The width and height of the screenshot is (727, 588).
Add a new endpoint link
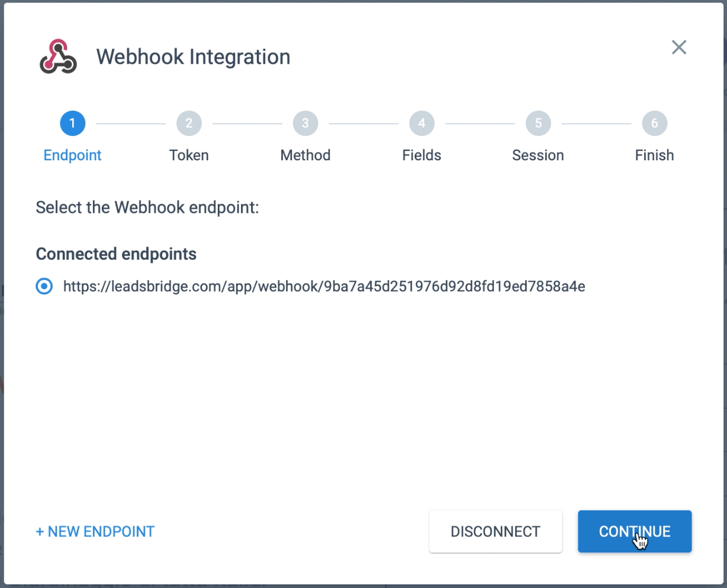coord(95,532)
